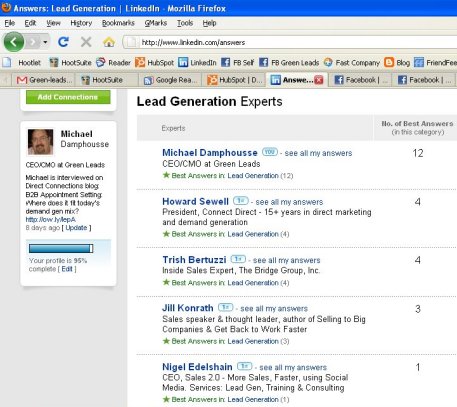
Task: Open the back/forward history dropdown arrow
Action: click(45, 42)
